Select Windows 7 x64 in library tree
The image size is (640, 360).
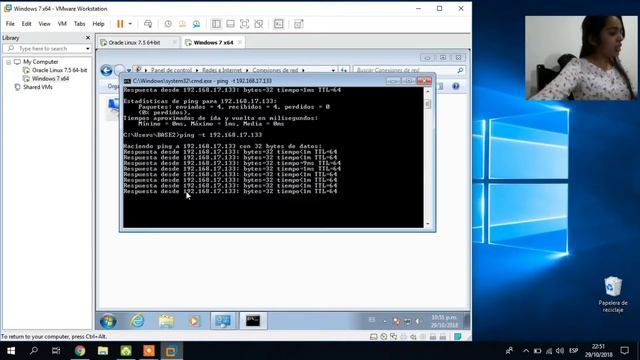tap(51, 79)
